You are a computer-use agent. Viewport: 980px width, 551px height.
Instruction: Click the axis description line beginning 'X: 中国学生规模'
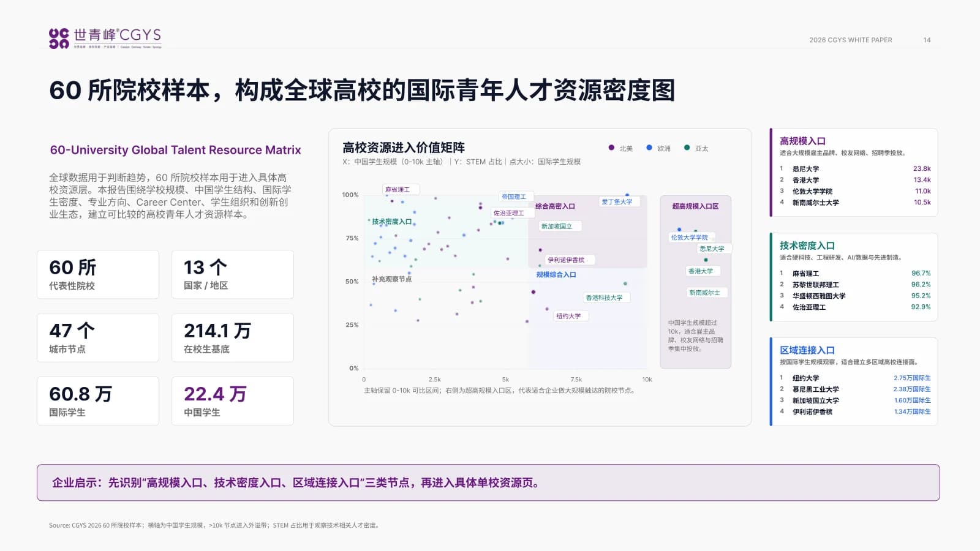pos(462,162)
